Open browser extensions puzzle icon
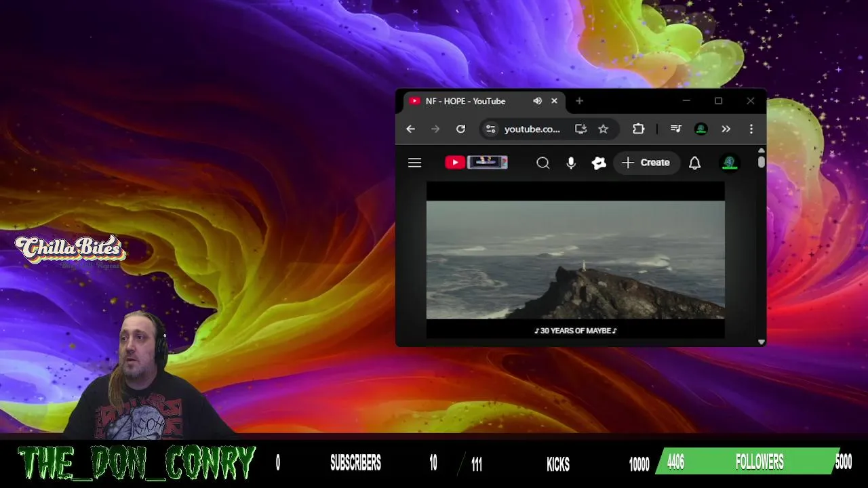The image size is (868, 488). click(x=638, y=129)
